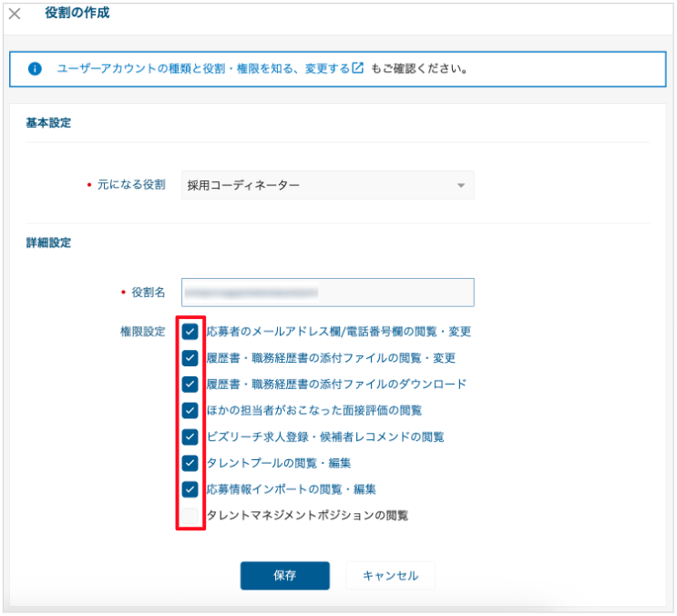The image size is (677, 616).
Task: Uncheck 履歴書・職務経歴書の添付ファイルの閲覧・変更 checkbox
Action: (x=190, y=358)
